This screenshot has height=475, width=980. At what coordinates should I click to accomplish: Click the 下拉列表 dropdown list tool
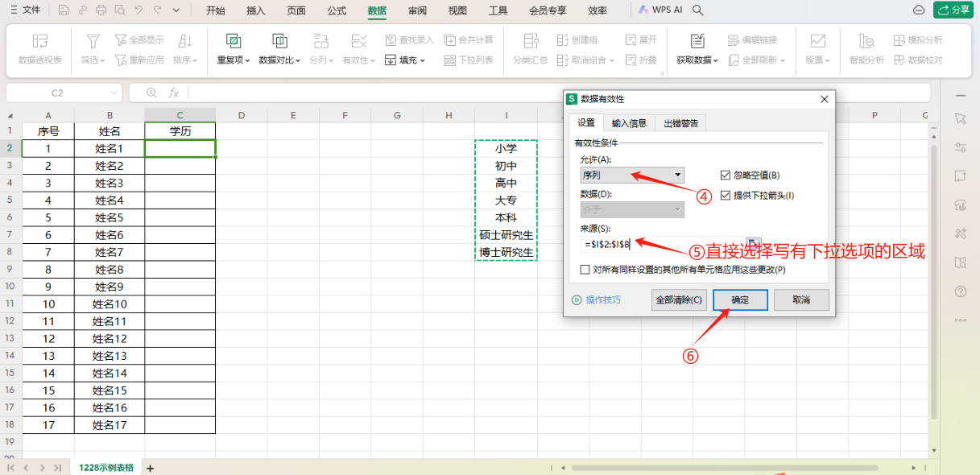coord(468,60)
